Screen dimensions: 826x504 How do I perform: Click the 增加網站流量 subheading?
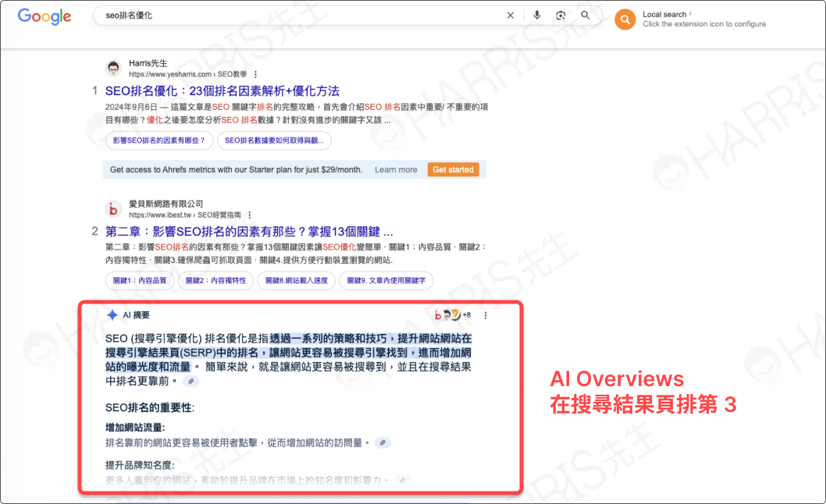135,428
